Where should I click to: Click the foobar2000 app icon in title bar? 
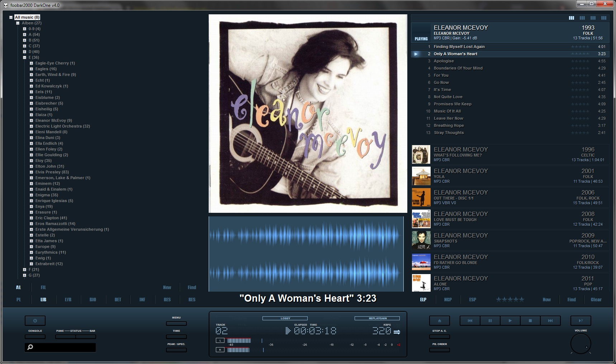(6, 5)
